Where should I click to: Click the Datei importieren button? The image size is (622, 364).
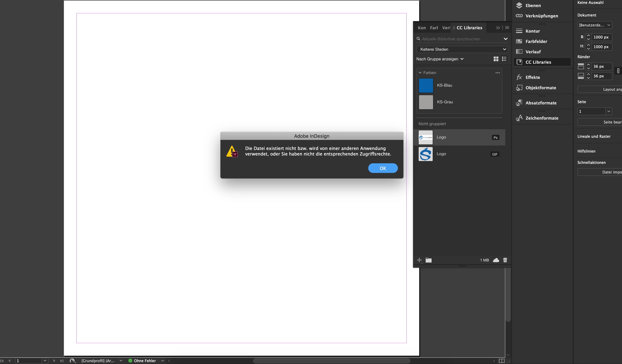(x=600, y=172)
